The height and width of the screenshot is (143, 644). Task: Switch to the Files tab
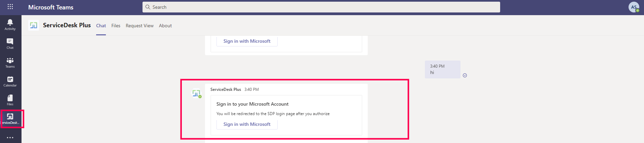[116, 26]
